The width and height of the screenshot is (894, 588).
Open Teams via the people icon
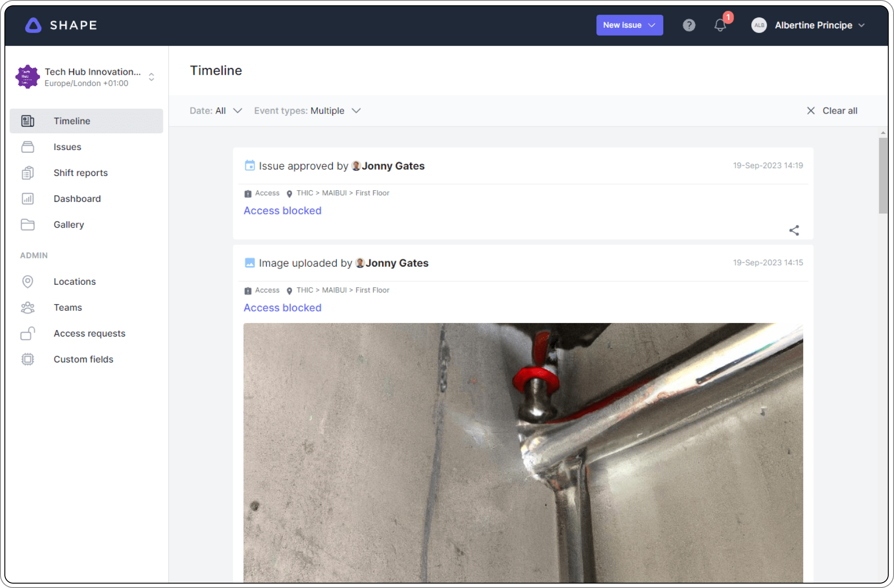28,307
